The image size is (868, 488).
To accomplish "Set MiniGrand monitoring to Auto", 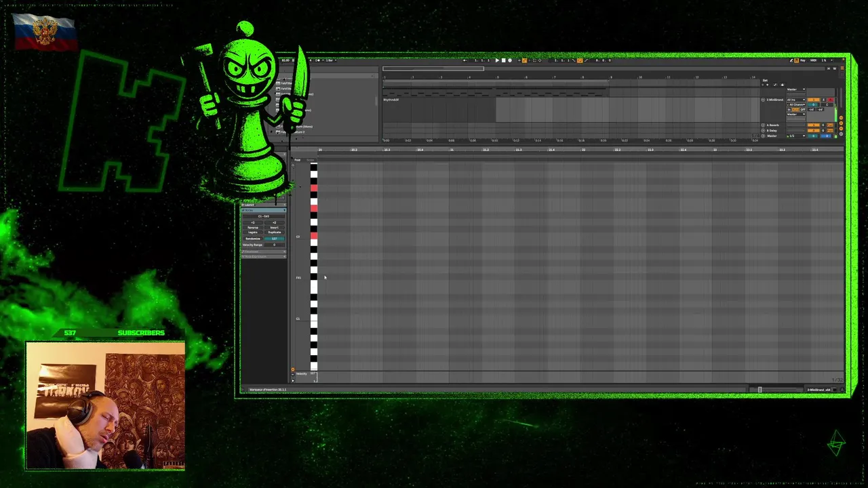I will pos(795,110).
